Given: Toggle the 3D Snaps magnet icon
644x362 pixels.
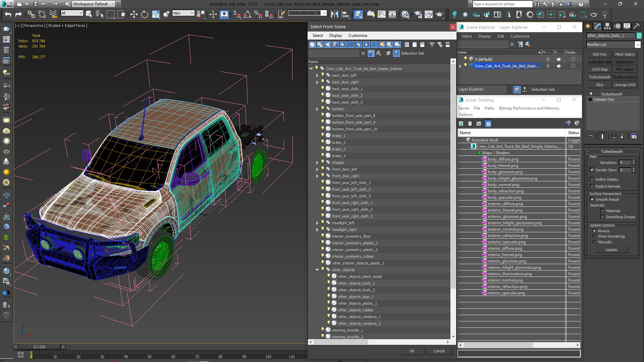Looking at the screenshot, I should tap(237, 14).
